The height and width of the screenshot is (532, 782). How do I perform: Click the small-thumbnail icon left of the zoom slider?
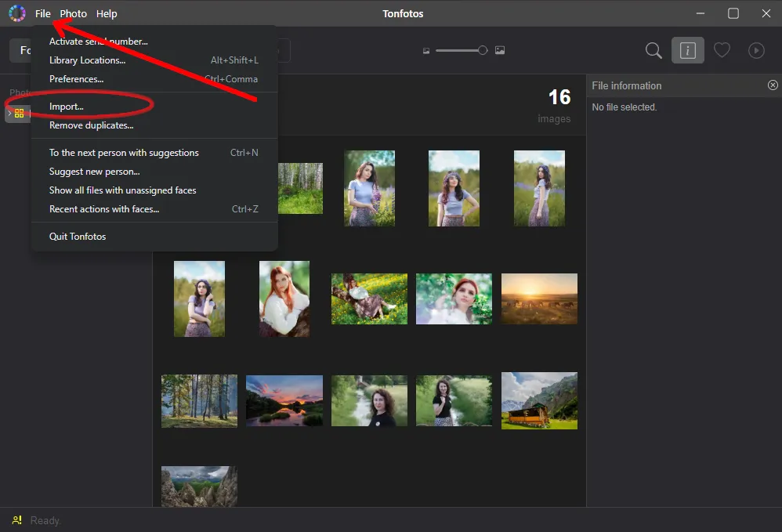pos(426,49)
